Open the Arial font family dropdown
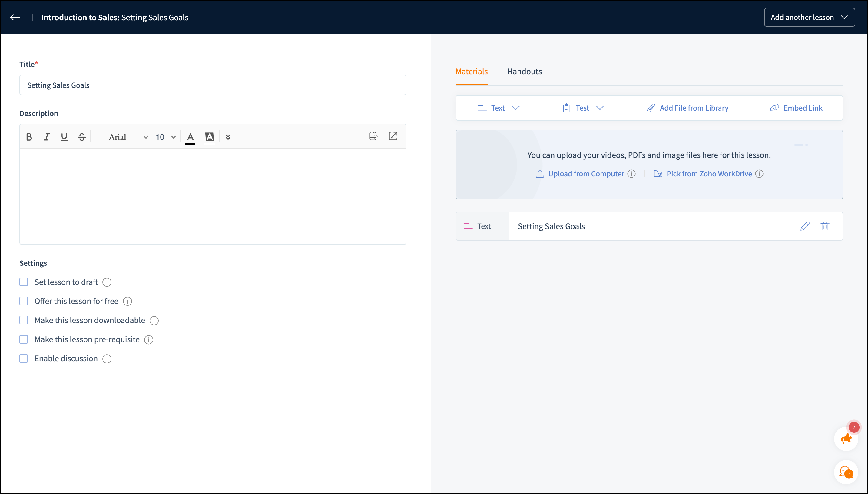This screenshot has width=868, height=494. (x=128, y=137)
